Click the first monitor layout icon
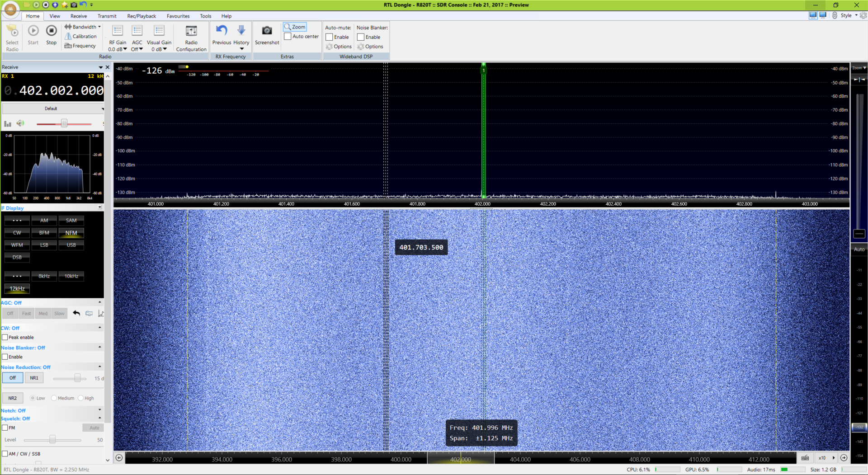This screenshot has height=475, width=868. coord(813,15)
